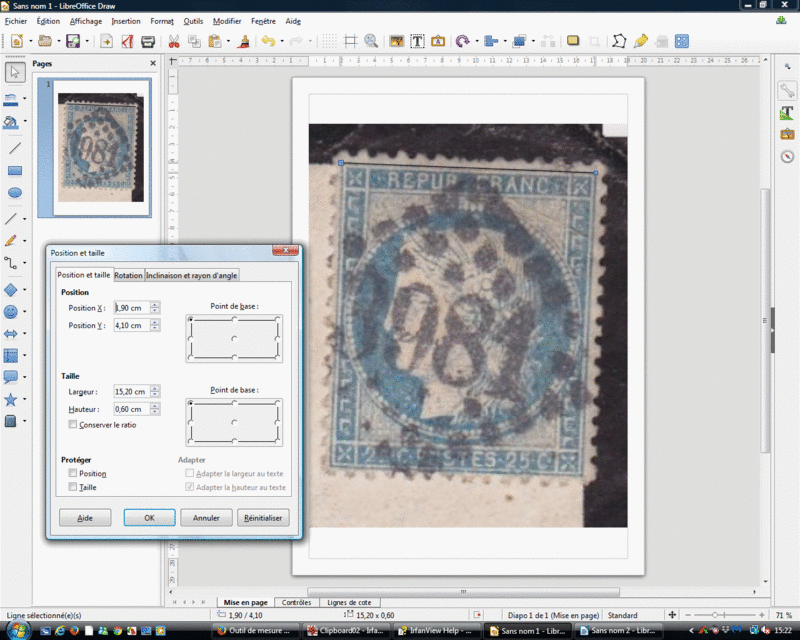Expand the New document dropdown arrow

click(31, 41)
